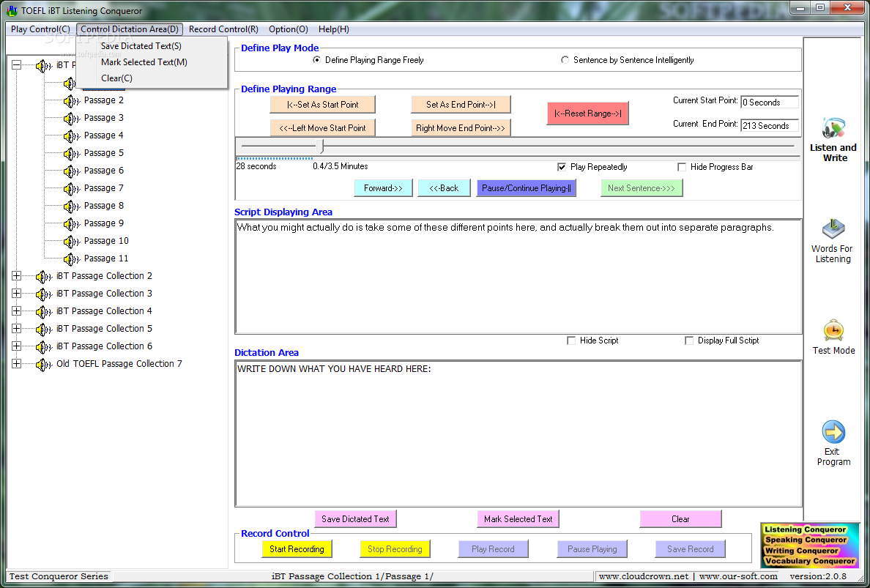This screenshot has height=588, width=870.
Task: Select Passage 10 in the tree
Action: coord(106,241)
